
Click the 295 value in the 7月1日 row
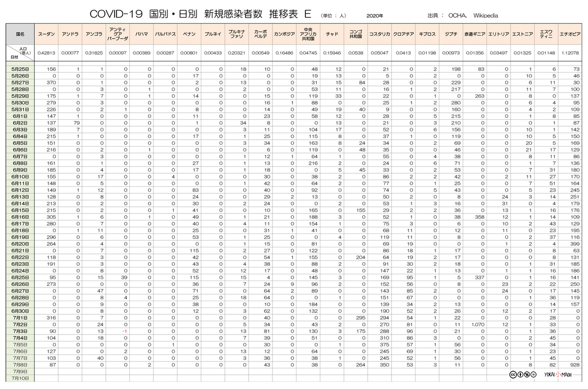pyautogui.click(x=360, y=318)
